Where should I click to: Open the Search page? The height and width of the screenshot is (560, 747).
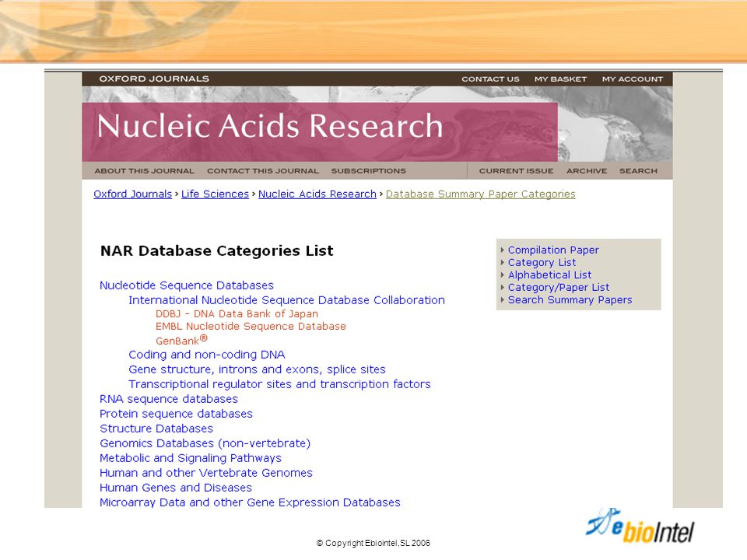(638, 171)
